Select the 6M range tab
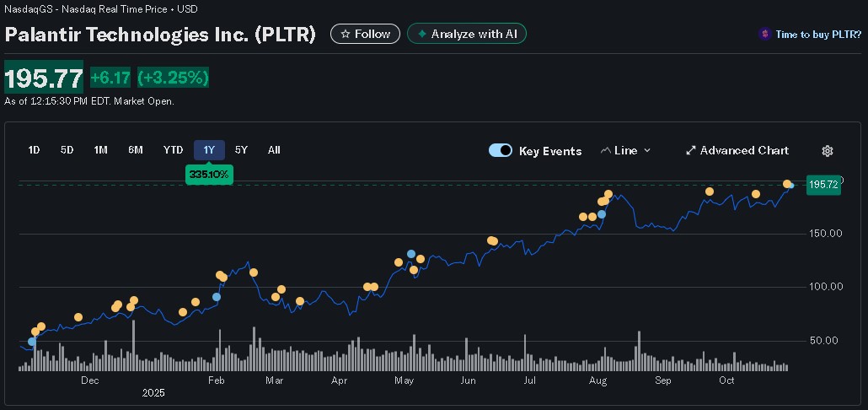The image size is (868, 410). tap(136, 150)
